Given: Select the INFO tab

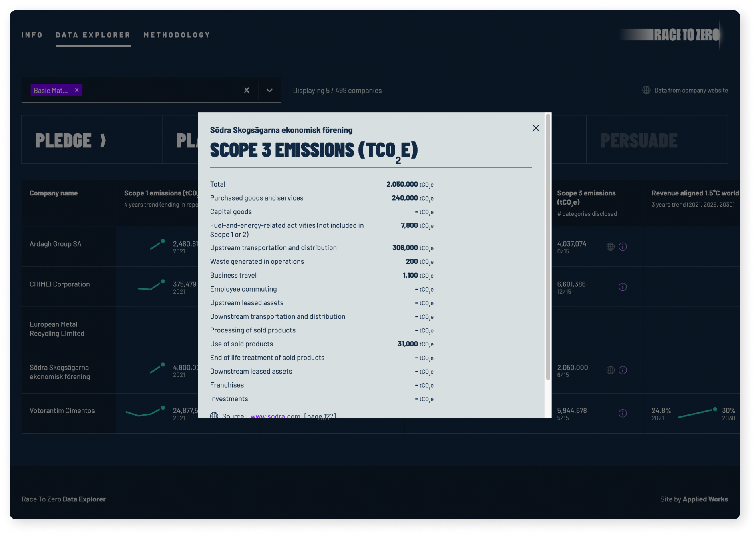Looking at the screenshot, I should [x=32, y=35].
